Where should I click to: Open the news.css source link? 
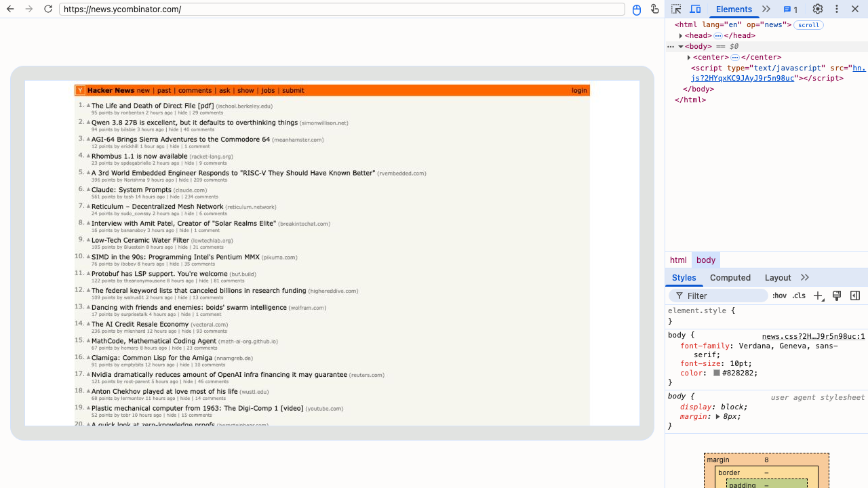tap(813, 336)
